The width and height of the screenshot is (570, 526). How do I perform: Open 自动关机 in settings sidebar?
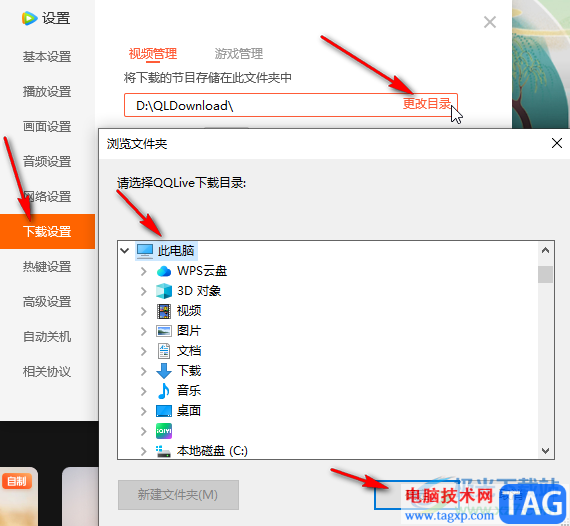click(47, 336)
